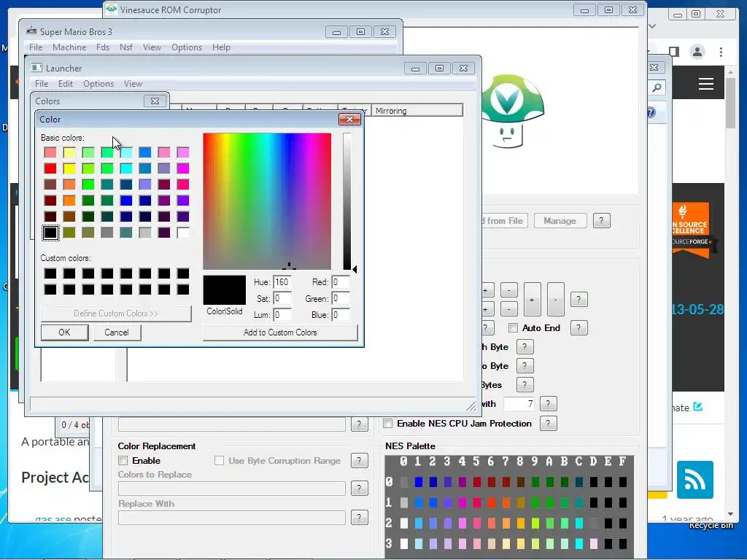The height and width of the screenshot is (560, 747).
Task: Select the black basic color swatch
Action: coord(50,233)
